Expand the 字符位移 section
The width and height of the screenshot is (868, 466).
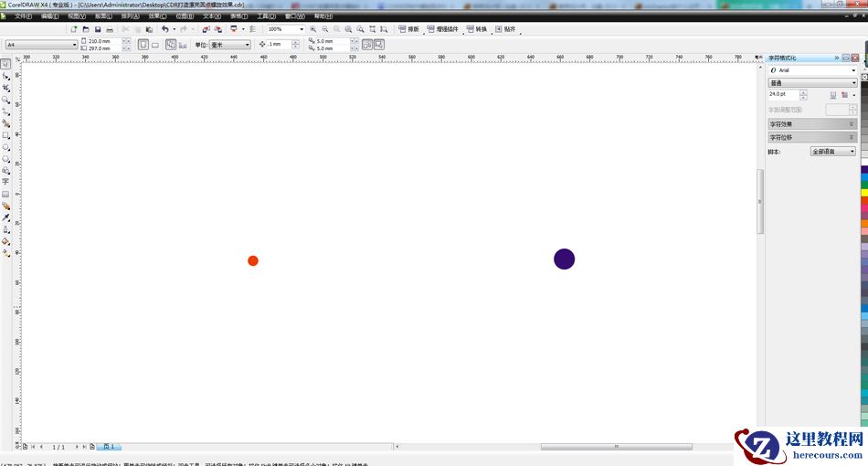(812, 137)
